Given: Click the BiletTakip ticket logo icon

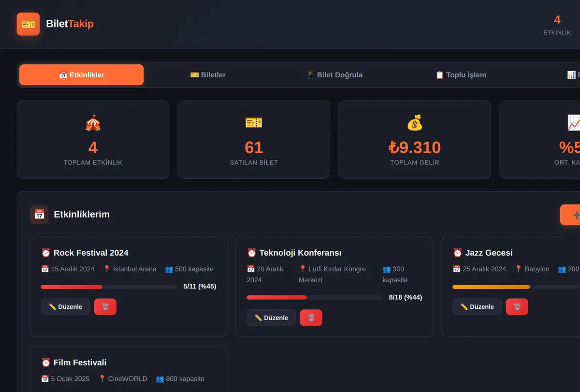Looking at the screenshot, I should [28, 24].
